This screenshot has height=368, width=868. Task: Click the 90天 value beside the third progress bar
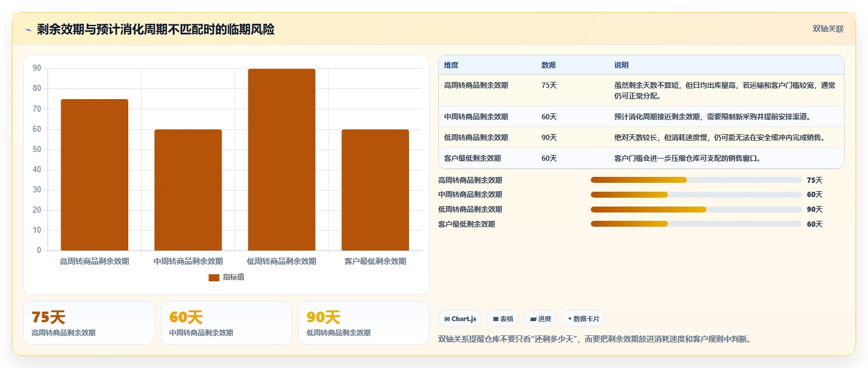(x=815, y=210)
